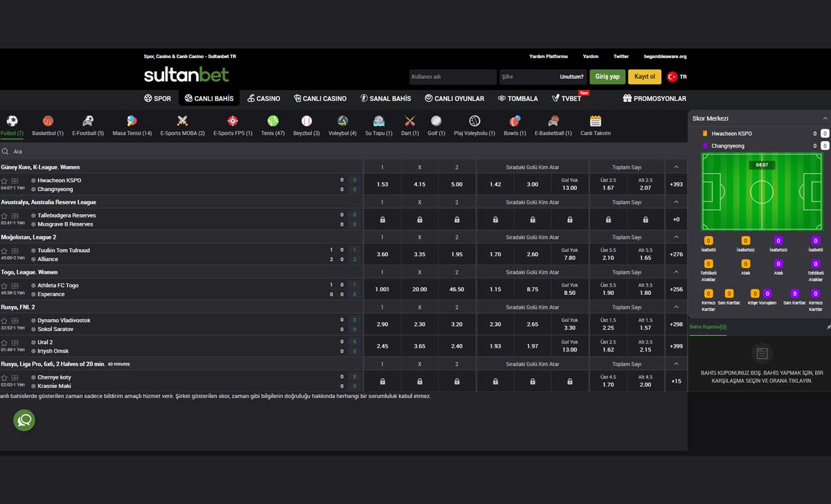Click the Ara search field
Image resolution: width=831 pixels, height=504 pixels.
(x=343, y=152)
